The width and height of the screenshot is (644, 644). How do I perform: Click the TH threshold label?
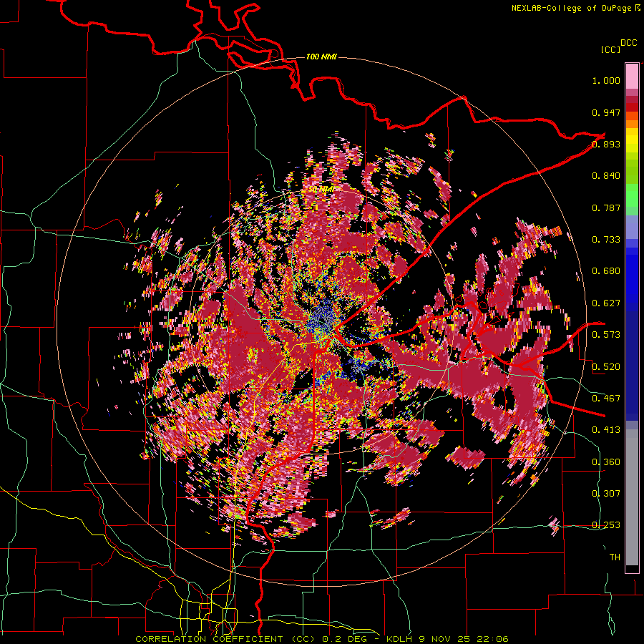pyautogui.click(x=615, y=557)
